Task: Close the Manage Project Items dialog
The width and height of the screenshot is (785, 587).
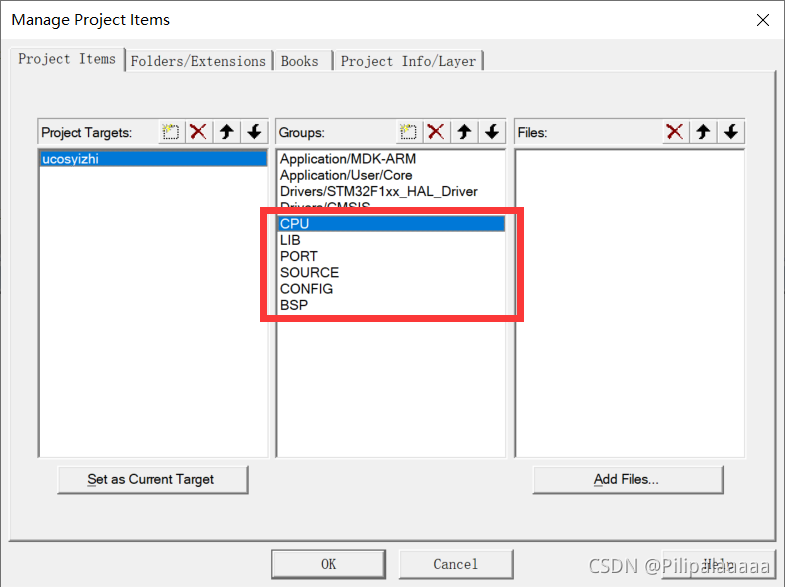Action: click(x=763, y=20)
